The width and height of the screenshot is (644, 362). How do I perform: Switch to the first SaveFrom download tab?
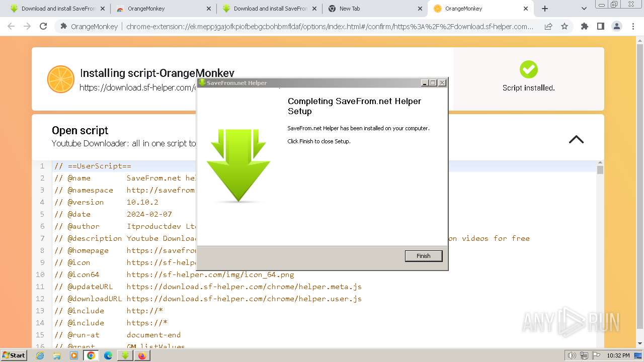(x=58, y=9)
